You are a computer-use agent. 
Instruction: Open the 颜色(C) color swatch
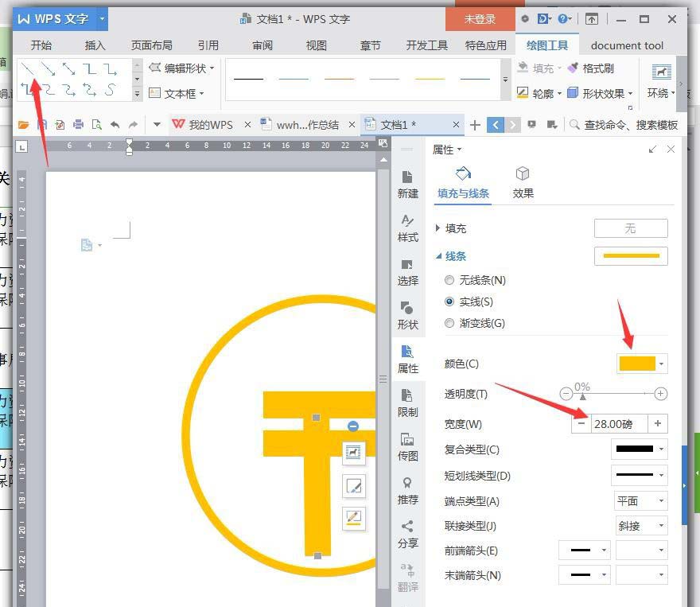(x=636, y=364)
